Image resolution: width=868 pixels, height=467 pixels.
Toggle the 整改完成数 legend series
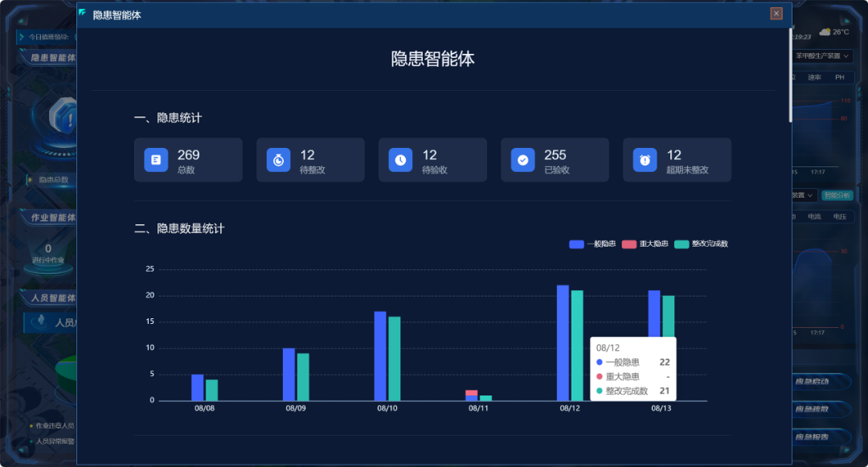click(x=701, y=244)
